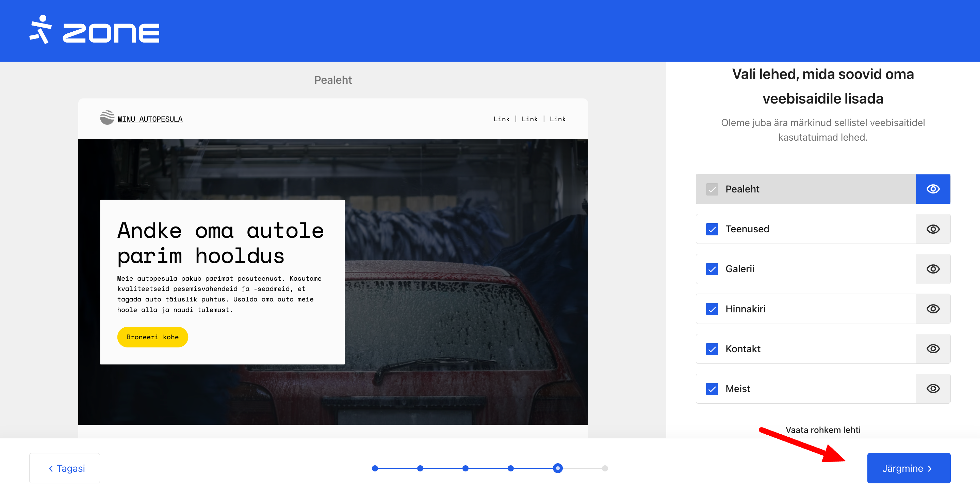Click the last Link in preview navigation
This screenshot has height=498, width=980.
(557, 119)
